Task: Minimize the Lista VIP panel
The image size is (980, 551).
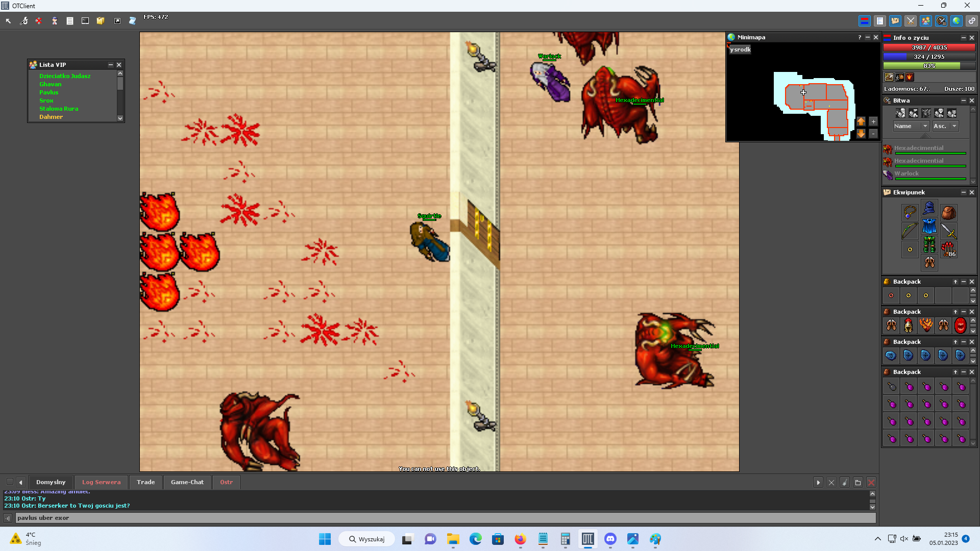Action: [111, 65]
